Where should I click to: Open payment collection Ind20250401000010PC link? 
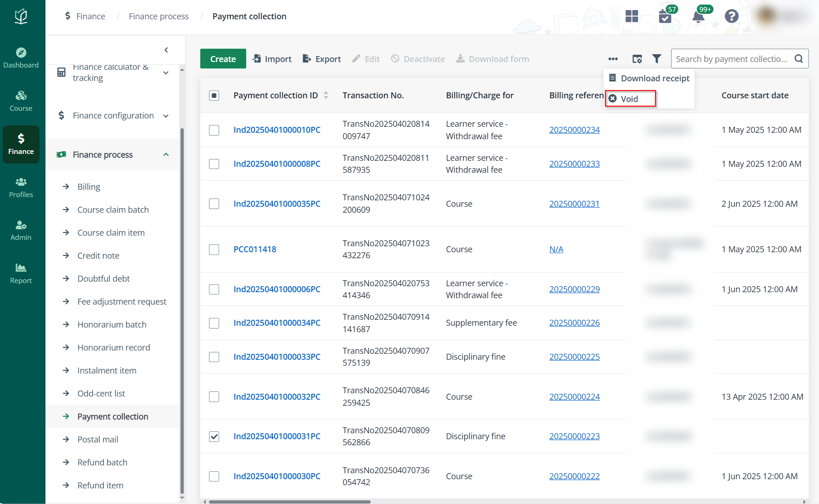(277, 130)
